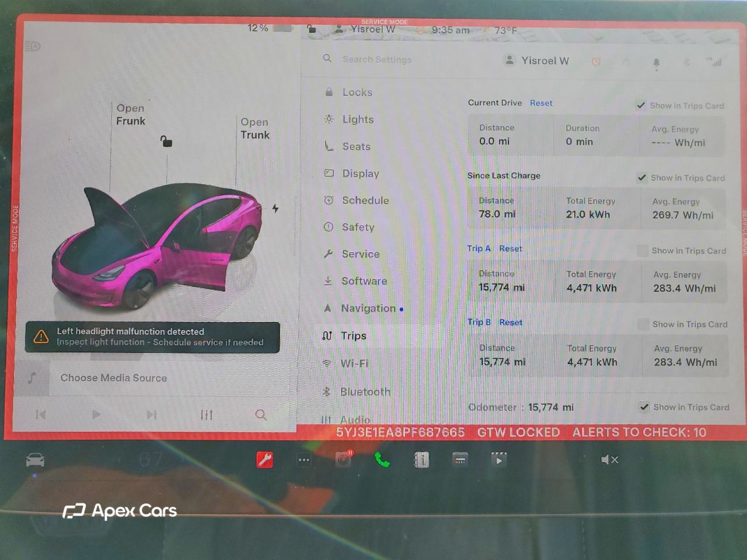Rename Trip A label
This screenshot has width=747, height=560.
(x=479, y=249)
